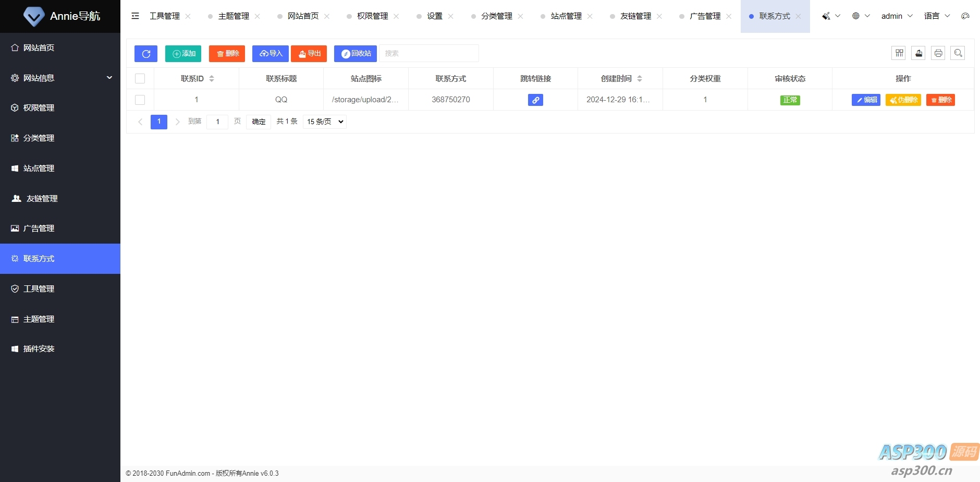Click the column filter grid icon
The height and width of the screenshot is (482, 980).
899,53
